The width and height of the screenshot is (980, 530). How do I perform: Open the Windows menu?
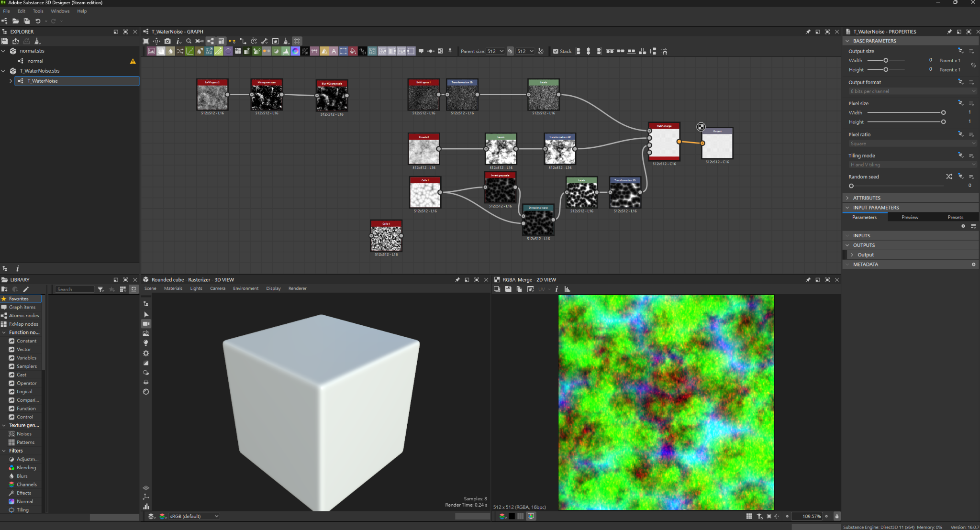pos(60,11)
